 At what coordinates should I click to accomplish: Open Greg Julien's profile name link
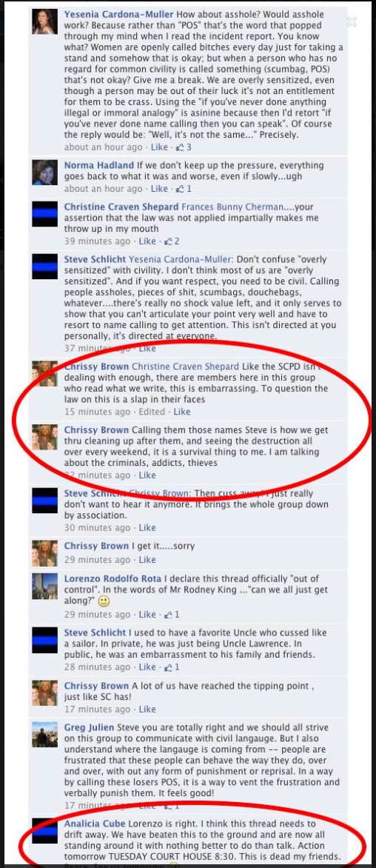[89, 727]
